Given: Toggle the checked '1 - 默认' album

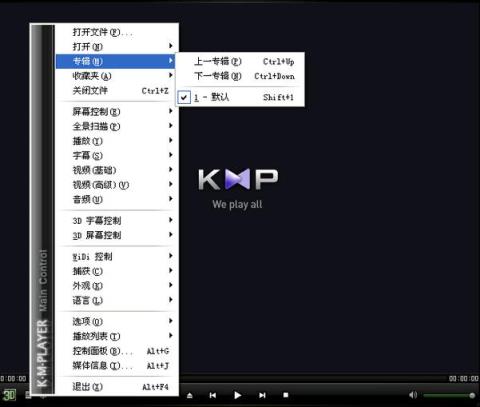Looking at the screenshot, I should [x=240, y=97].
